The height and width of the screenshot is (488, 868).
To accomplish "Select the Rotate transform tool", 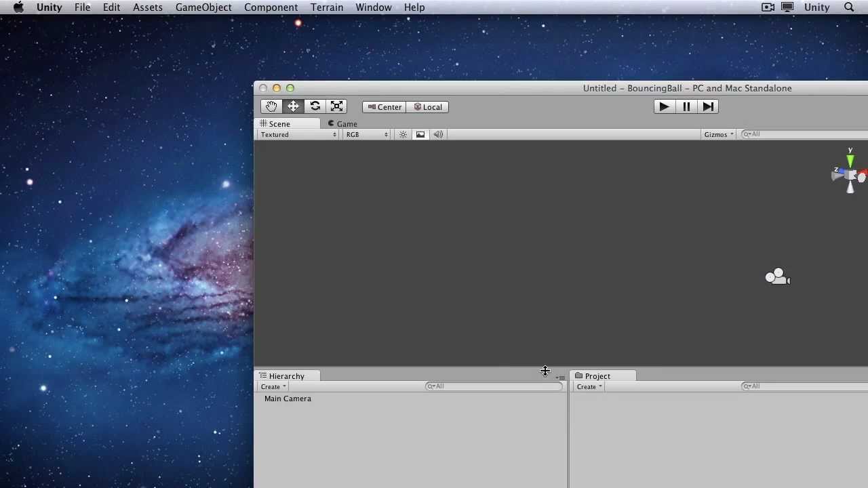I will [315, 106].
